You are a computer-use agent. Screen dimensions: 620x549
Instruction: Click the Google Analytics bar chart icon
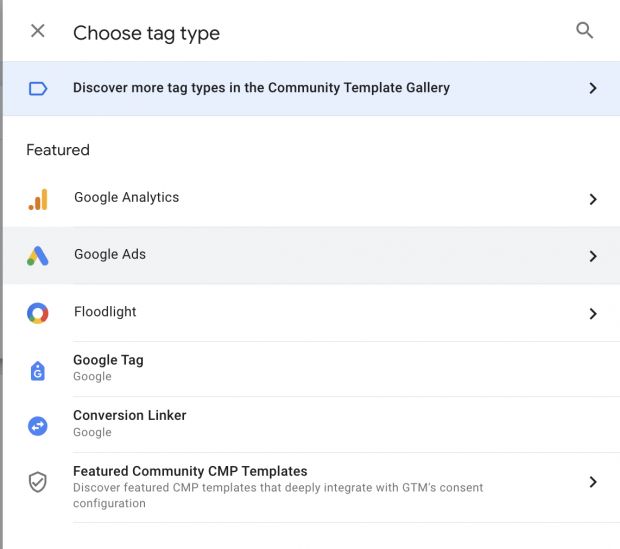38,199
